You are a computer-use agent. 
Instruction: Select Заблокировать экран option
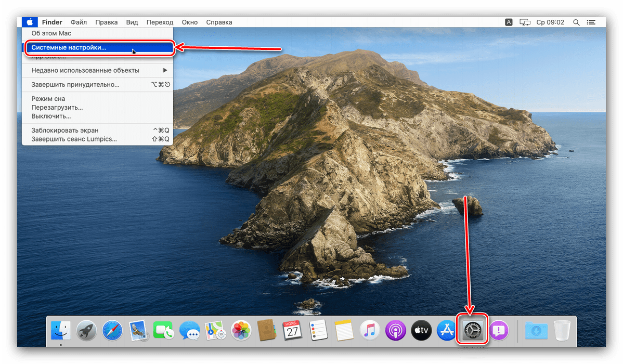65,130
